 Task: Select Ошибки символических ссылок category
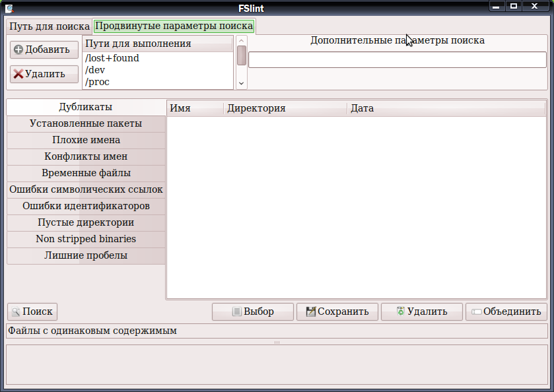pyautogui.click(x=86, y=189)
